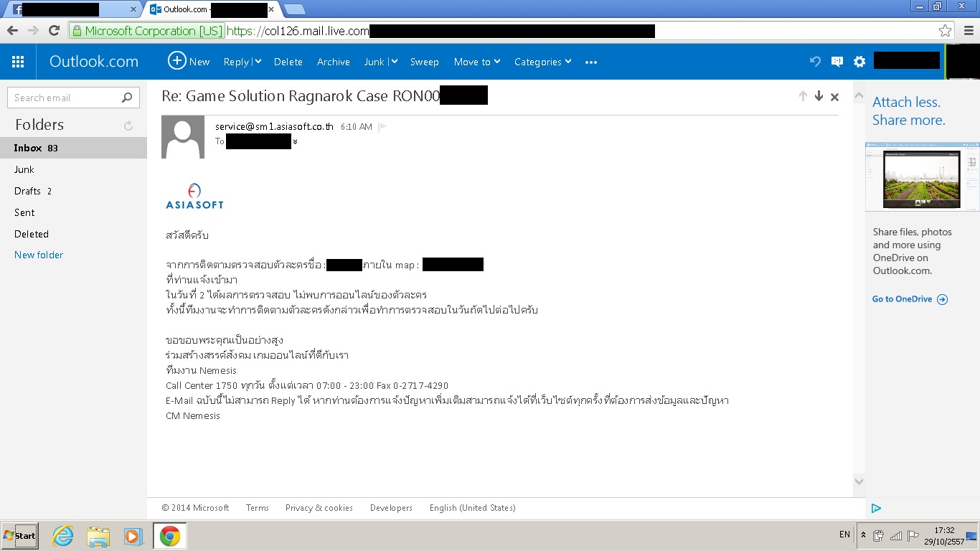The image size is (980, 551).
Task: Click the sender avatar picture
Action: 183,136
